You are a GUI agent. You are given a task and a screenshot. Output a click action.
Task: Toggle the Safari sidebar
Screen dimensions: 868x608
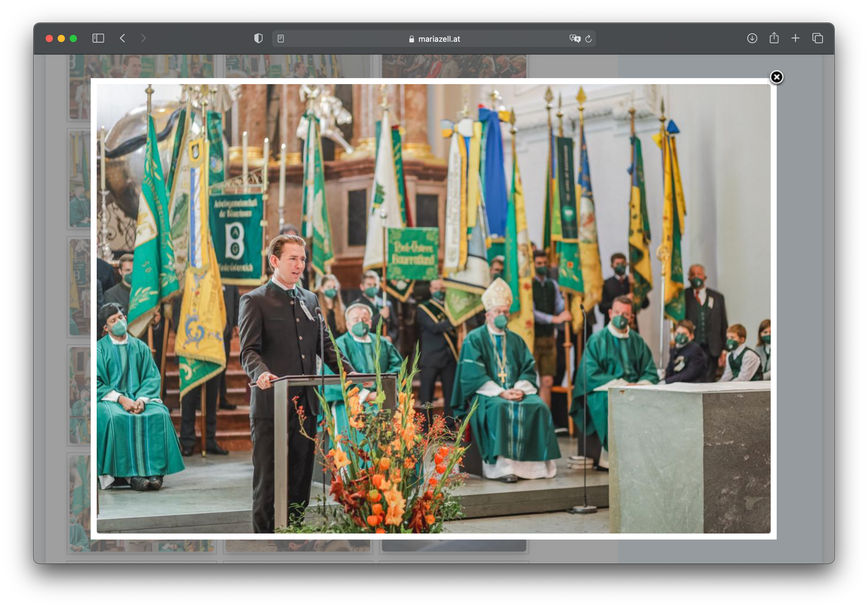click(98, 38)
